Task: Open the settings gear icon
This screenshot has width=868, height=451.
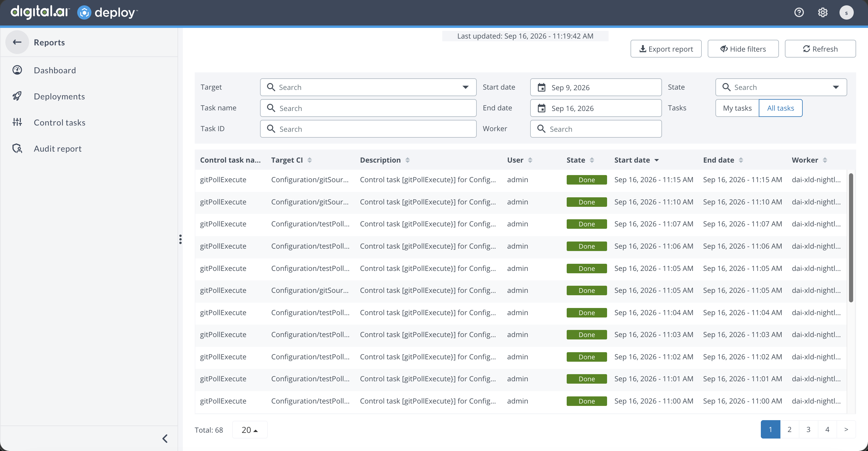Action: pos(823,12)
